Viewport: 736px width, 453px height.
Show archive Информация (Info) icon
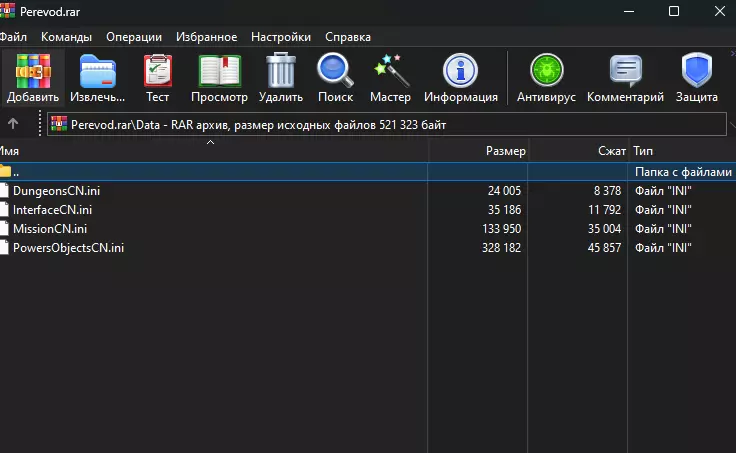click(x=460, y=70)
